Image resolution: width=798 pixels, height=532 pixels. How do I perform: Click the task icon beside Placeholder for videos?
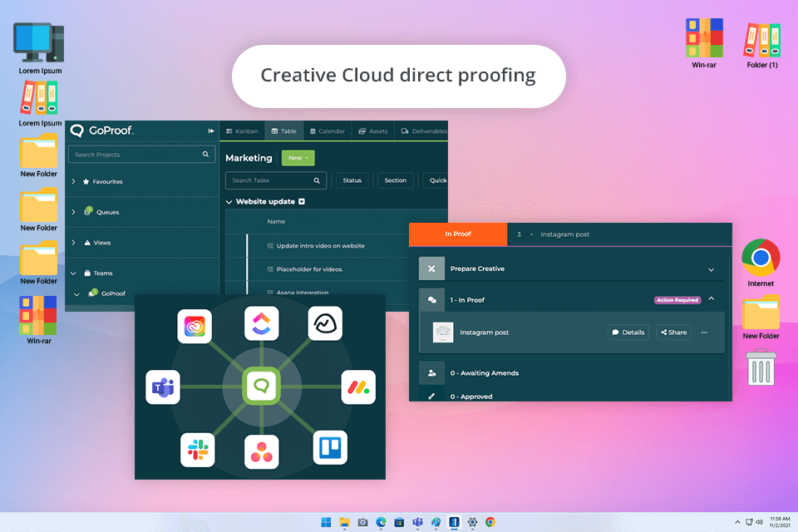click(x=270, y=268)
